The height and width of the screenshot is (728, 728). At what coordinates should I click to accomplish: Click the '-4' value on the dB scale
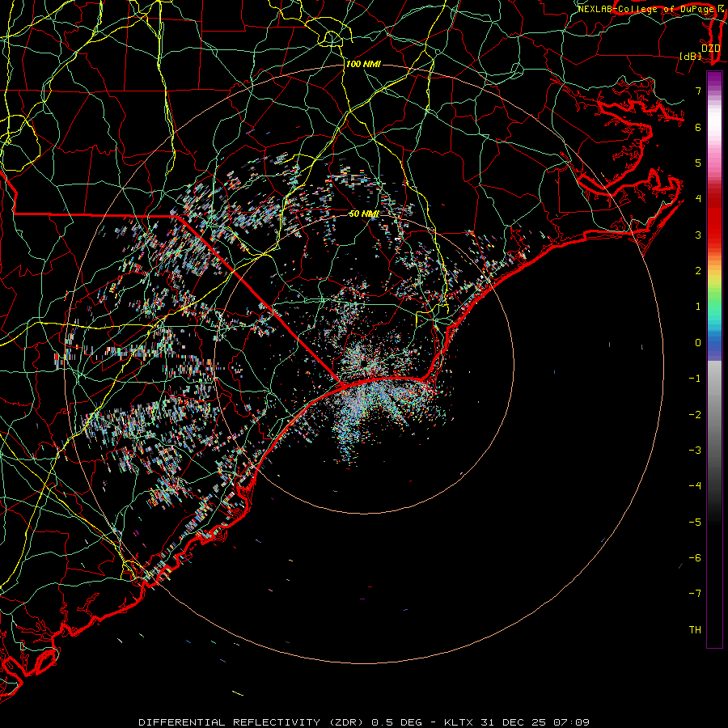(x=695, y=485)
